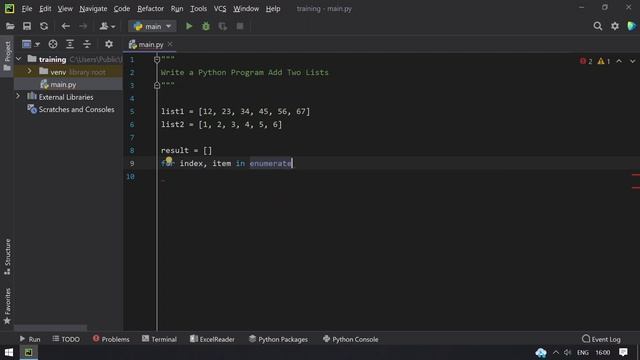Select main.py in project tree
Viewport: 640px width, 360px height.
[x=62, y=84]
